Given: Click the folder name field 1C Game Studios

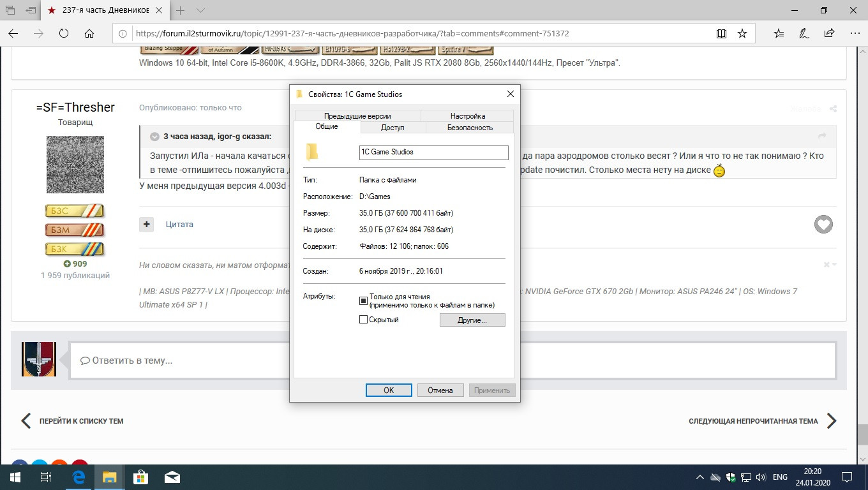Looking at the screenshot, I should [434, 152].
